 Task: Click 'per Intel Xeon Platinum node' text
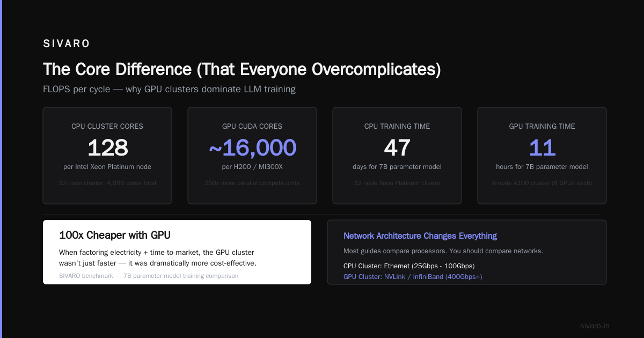tap(107, 167)
